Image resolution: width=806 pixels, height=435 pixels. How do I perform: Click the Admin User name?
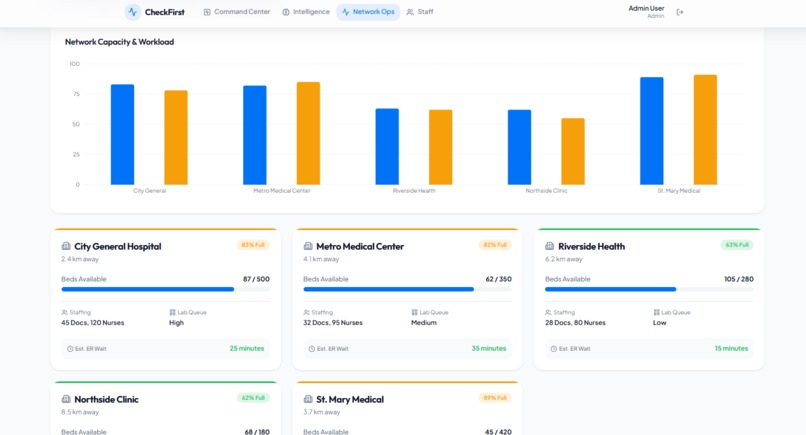[646, 8]
